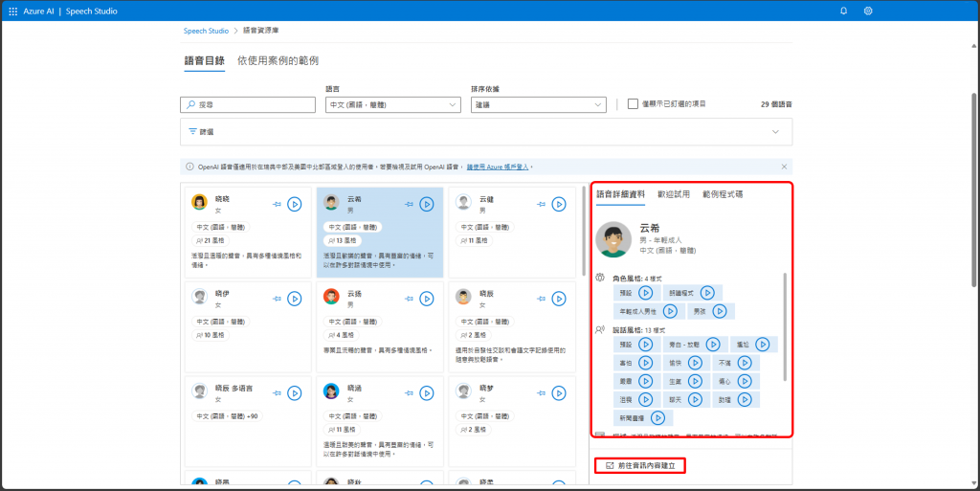Play the 生氣 speaking style sample
The image size is (980, 491).
point(695,381)
